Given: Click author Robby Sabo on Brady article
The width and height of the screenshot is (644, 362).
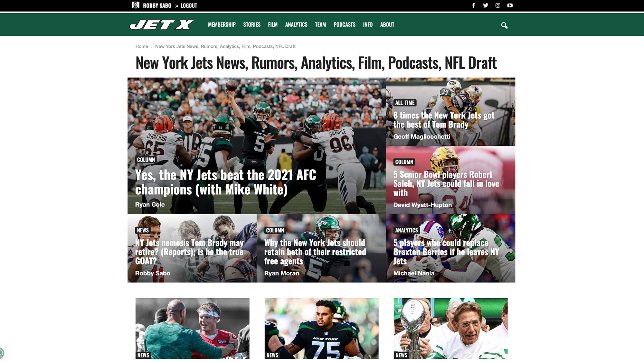Looking at the screenshot, I should (153, 273).
